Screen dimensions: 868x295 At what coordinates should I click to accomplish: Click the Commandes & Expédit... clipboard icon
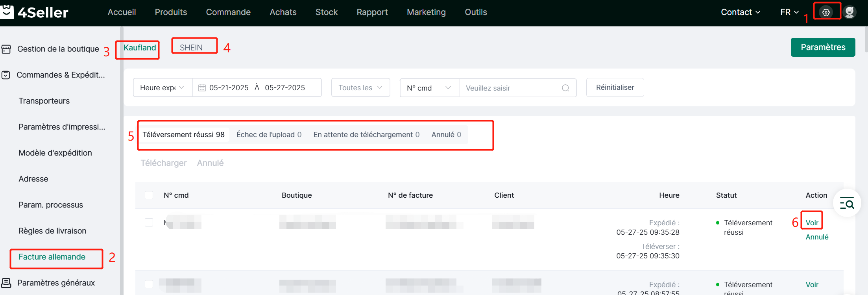coord(6,75)
